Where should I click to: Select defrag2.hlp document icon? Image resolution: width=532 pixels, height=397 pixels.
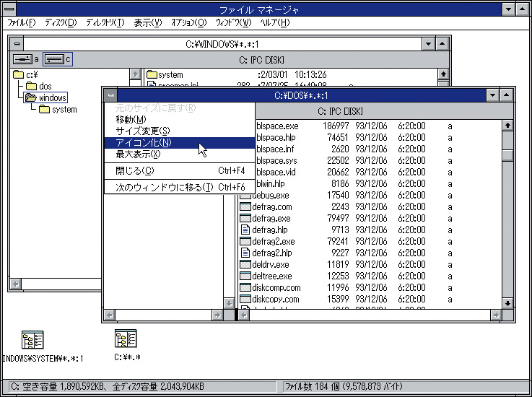(x=245, y=253)
